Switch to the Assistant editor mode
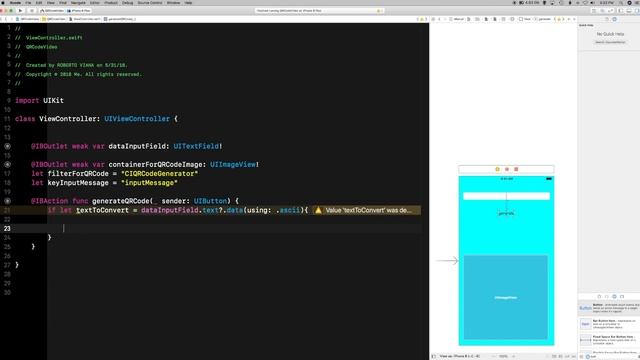This screenshot has width=640, height=360. pyautogui.click(x=602, y=11)
